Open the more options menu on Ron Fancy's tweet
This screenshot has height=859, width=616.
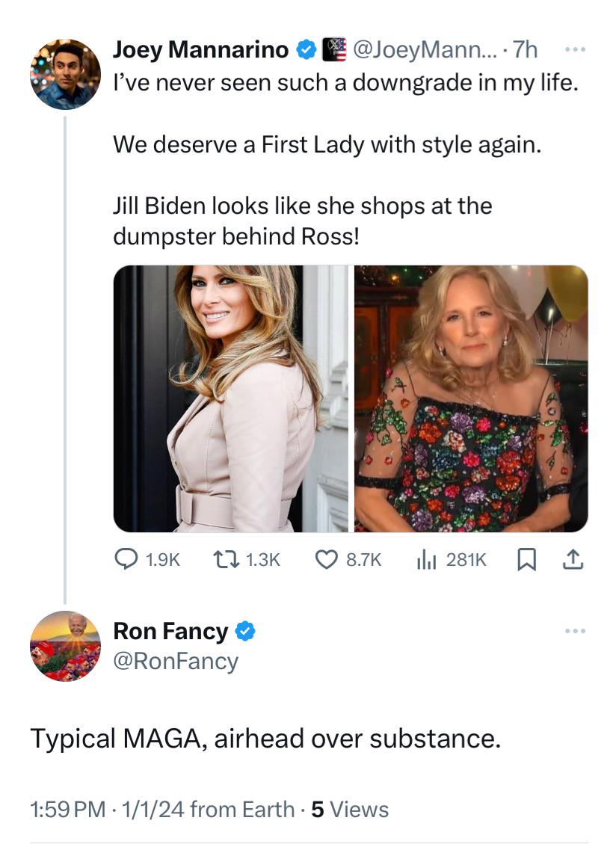(574, 630)
